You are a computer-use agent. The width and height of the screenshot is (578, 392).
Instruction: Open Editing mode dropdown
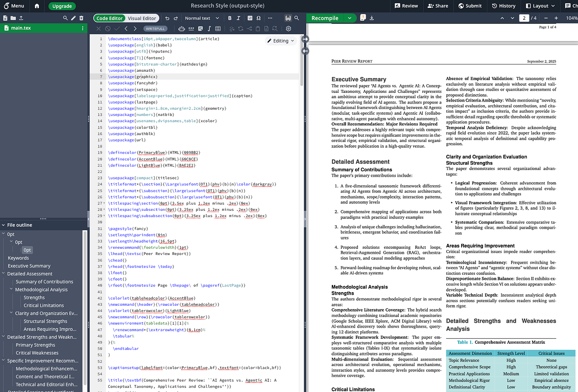click(281, 41)
